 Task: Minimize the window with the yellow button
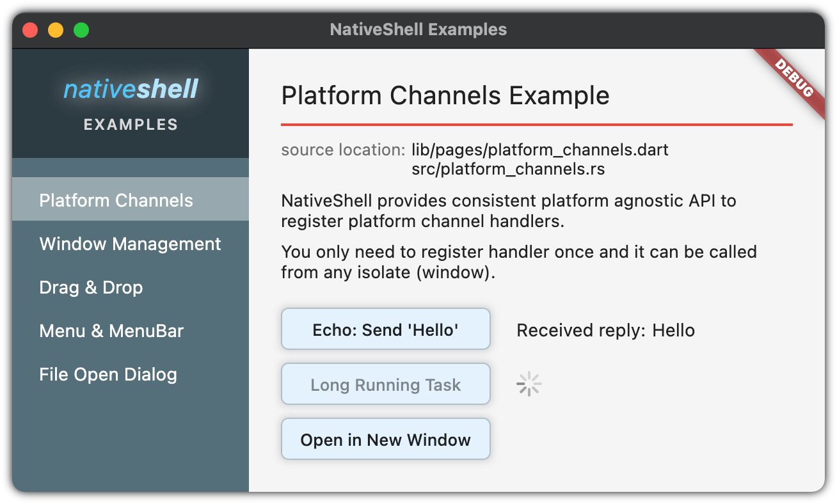click(56, 30)
